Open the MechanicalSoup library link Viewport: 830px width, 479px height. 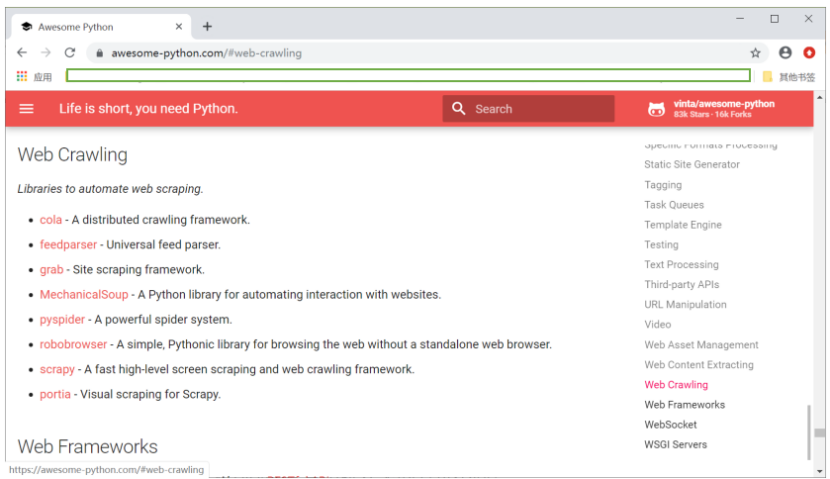point(83,294)
